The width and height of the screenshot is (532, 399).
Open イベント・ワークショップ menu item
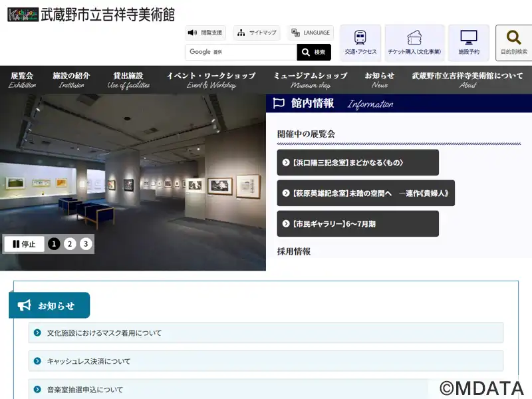tap(211, 80)
